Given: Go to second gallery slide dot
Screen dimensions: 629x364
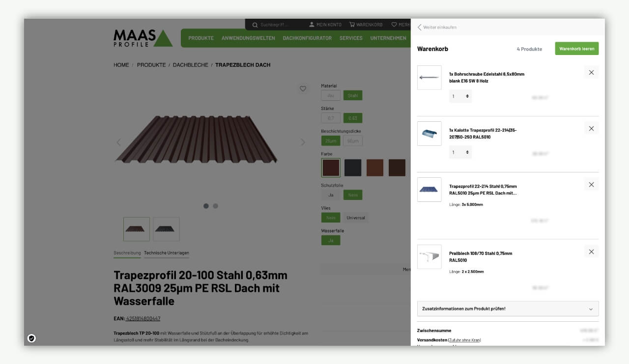Looking at the screenshot, I should tap(215, 206).
